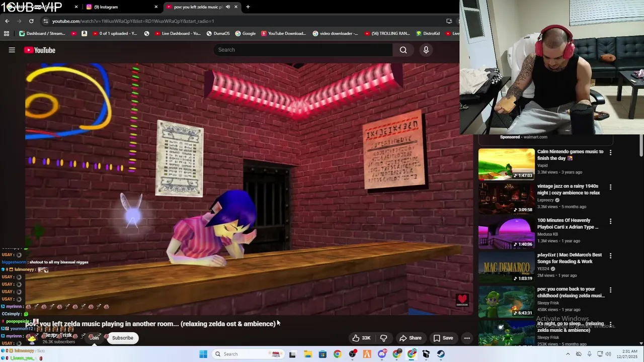Open the taskbar volume control
This screenshot has height=362, width=644.
(x=609, y=354)
